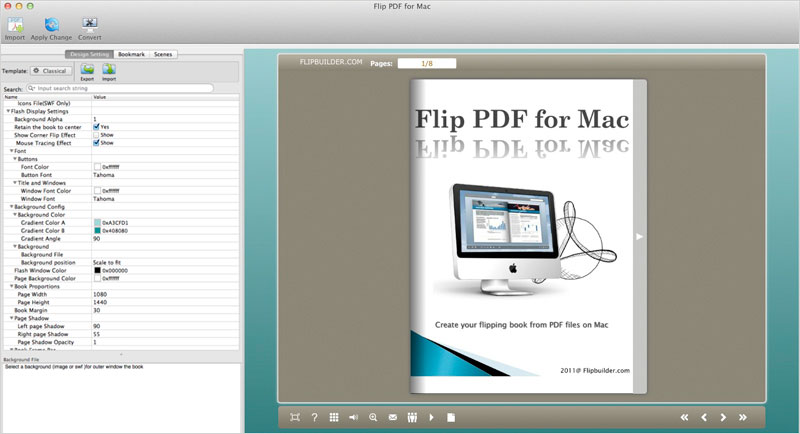Click the single page document icon
Screen dimensions: 800x434
tap(451, 417)
